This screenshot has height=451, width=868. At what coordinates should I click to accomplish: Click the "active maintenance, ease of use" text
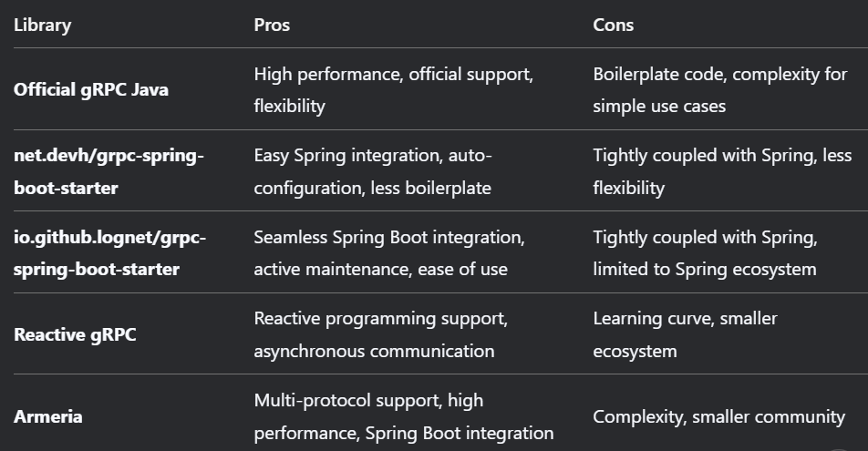380,270
